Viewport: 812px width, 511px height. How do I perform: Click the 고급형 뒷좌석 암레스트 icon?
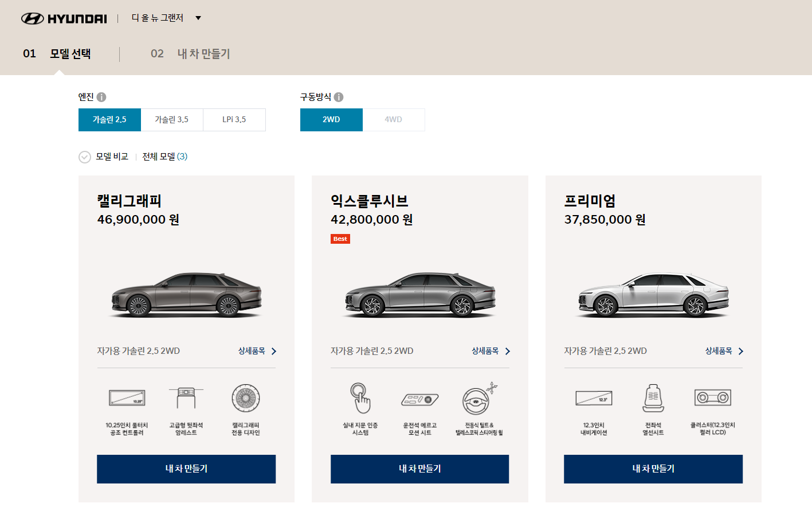(186, 398)
